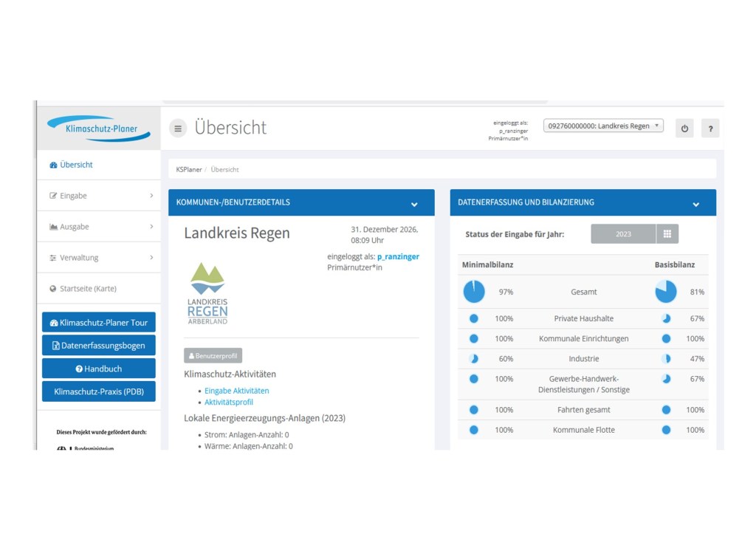Image resolution: width=756 pixels, height=534 pixels.
Task: Collapse the Kommunen-/Benutzerdetails panel
Action: click(x=414, y=203)
